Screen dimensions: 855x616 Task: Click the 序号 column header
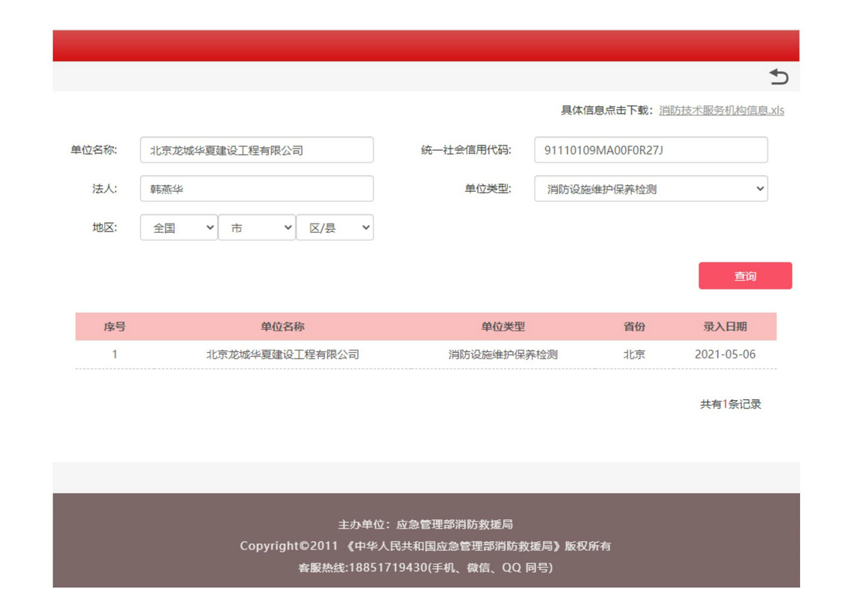(115, 327)
